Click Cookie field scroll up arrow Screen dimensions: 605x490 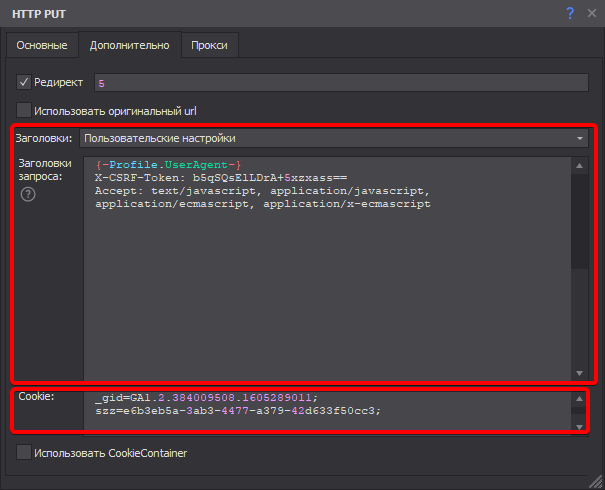pos(580,399)
